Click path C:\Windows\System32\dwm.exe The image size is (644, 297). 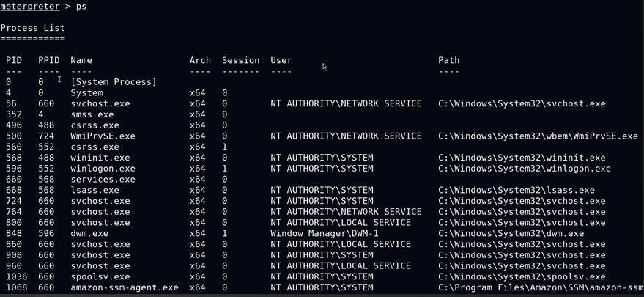click(x=511, y=233)
